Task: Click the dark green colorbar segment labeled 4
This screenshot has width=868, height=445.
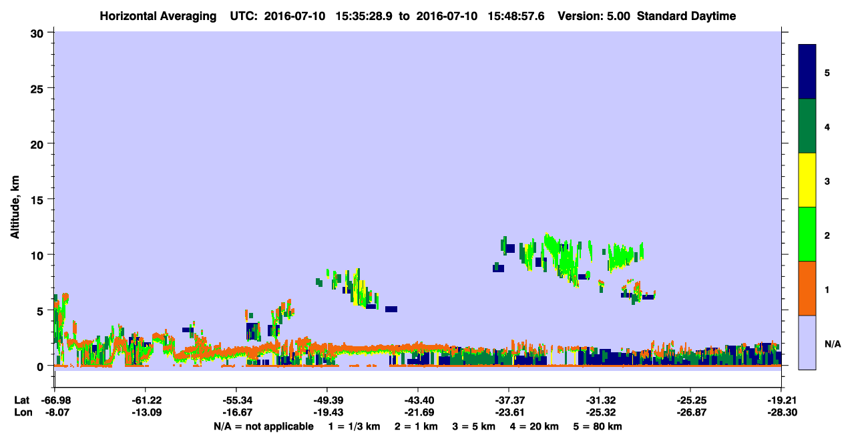Action: click(807, 126)
